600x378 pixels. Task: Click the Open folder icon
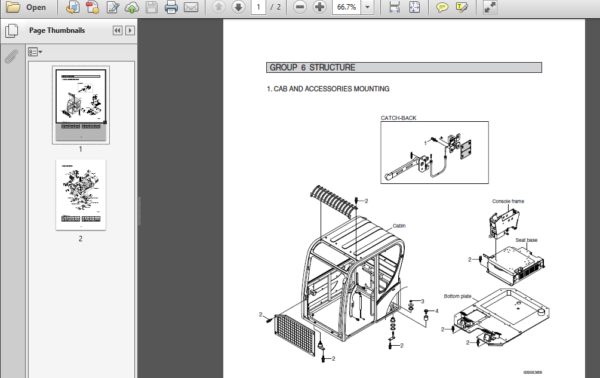pos(13,7)
